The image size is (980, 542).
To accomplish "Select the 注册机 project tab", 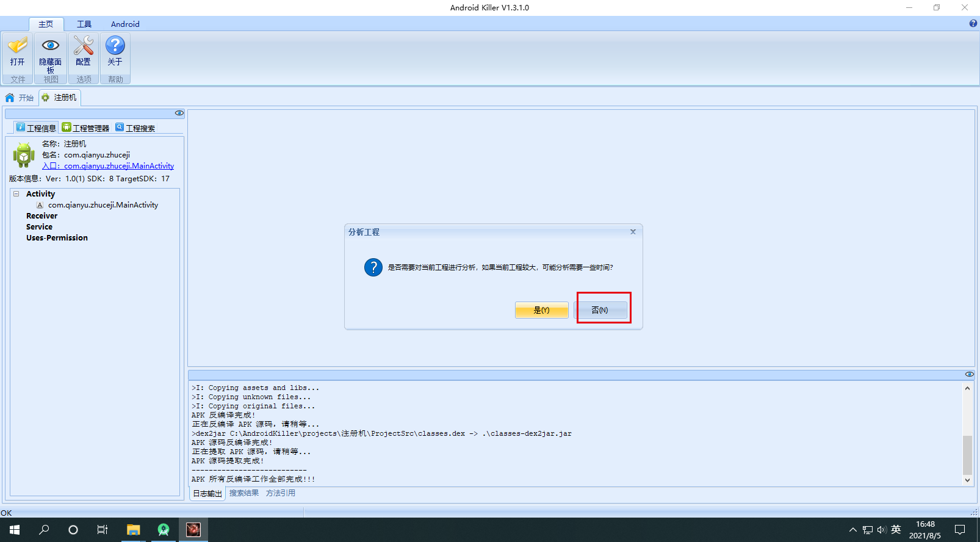I will coord(59,98).
